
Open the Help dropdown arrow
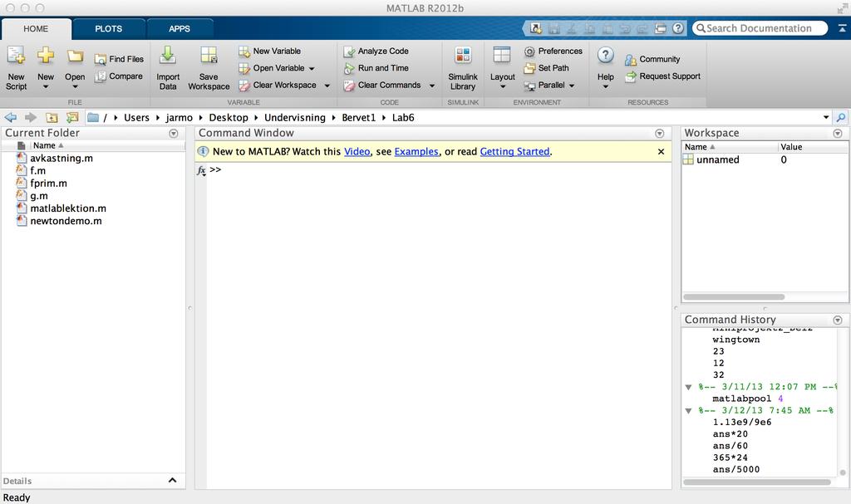click(606, 87)
